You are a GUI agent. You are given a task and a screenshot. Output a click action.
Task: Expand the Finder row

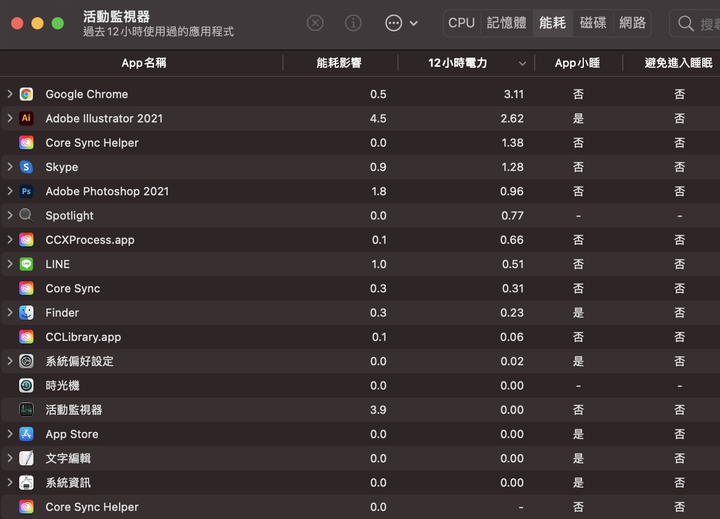pyautogui.click(x=10, y=312)
